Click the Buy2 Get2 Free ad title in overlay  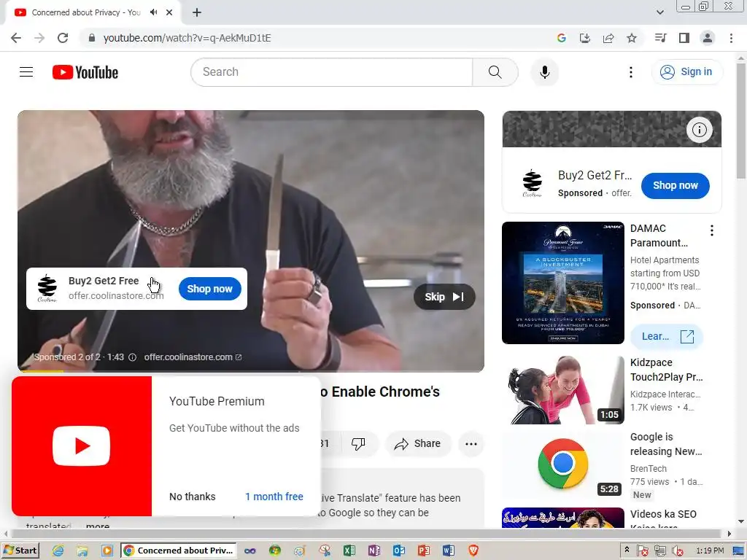104,281
